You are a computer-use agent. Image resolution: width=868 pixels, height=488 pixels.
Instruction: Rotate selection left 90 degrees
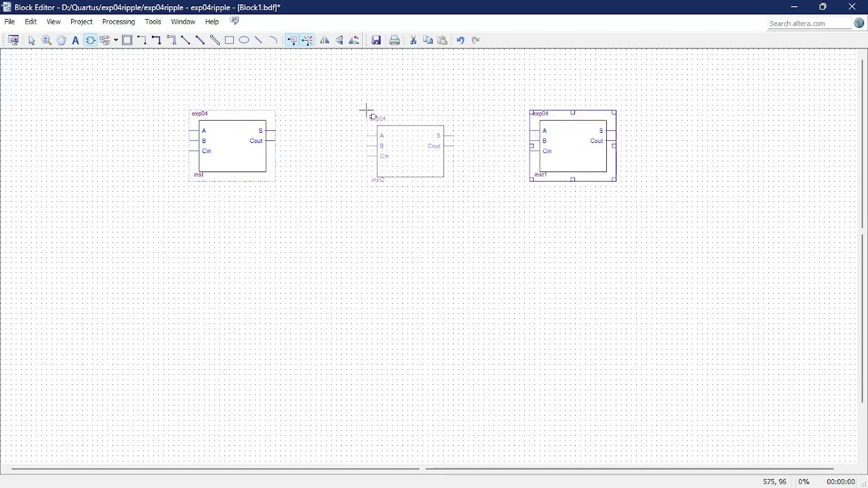click(354, 41)
